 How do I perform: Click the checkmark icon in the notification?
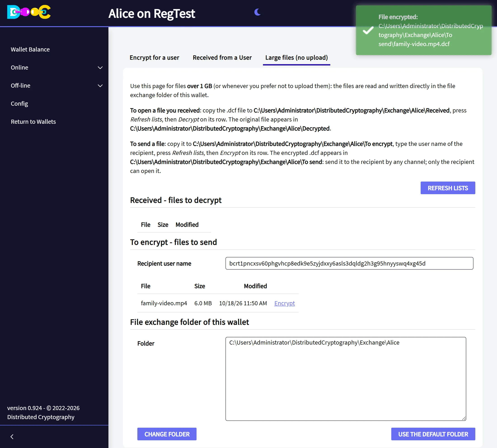(x=368, y=30)
